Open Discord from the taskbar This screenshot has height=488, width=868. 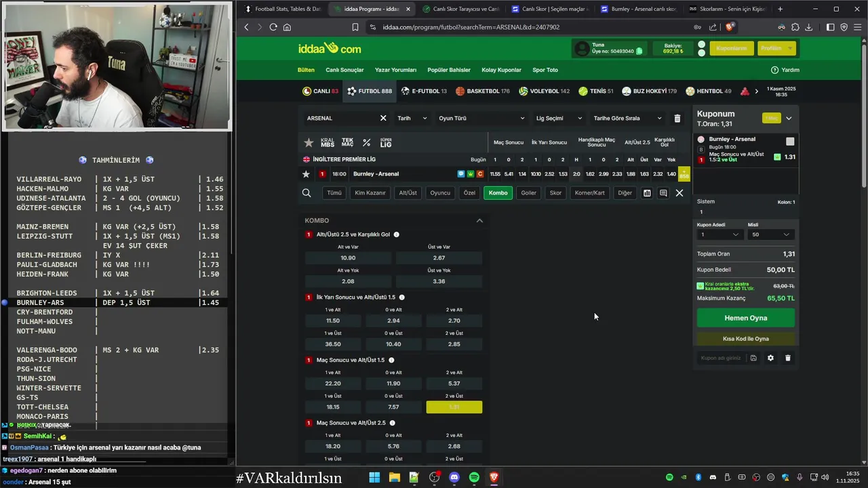(454, 477)
